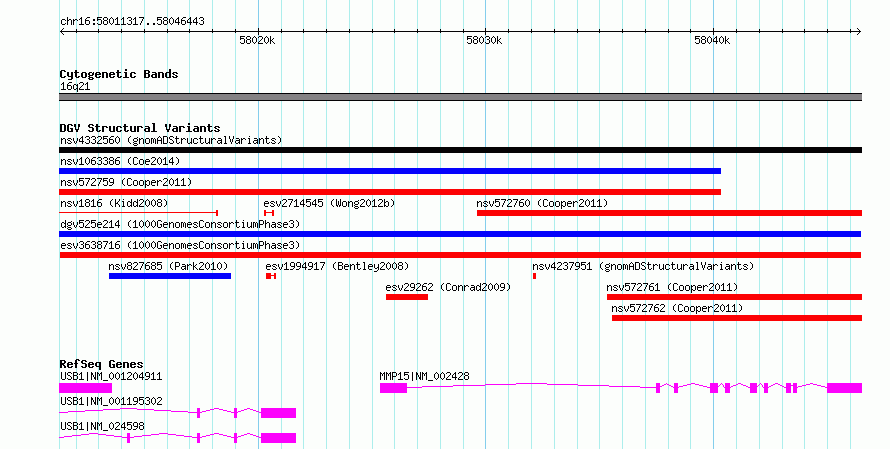The image size is (890, 449).
Task: Select the blue dgv525e214 variant bar
Action: [460, 234]
